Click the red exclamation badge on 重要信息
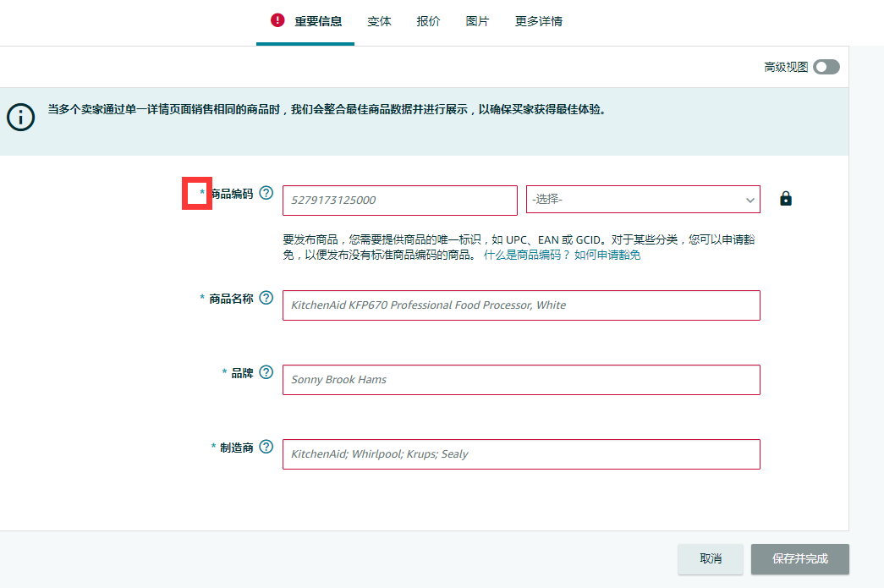This screenshot has height=588, width=884. click(277, 19)
